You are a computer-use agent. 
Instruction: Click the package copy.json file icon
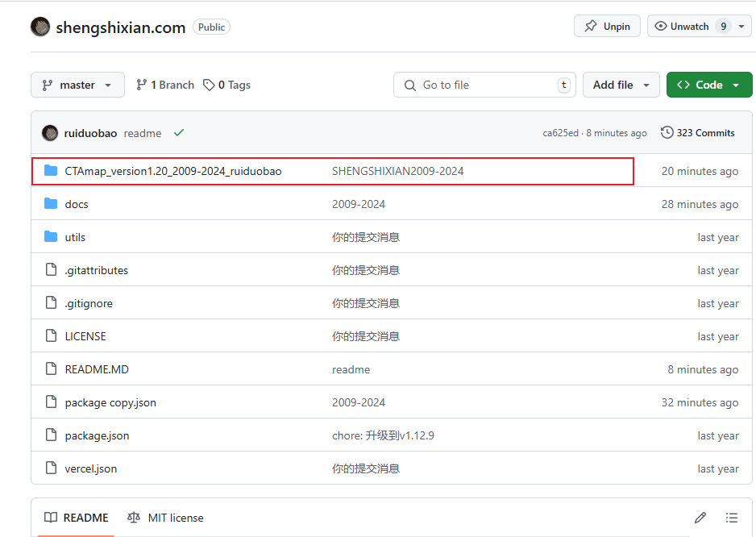click(x=51, y=402)
